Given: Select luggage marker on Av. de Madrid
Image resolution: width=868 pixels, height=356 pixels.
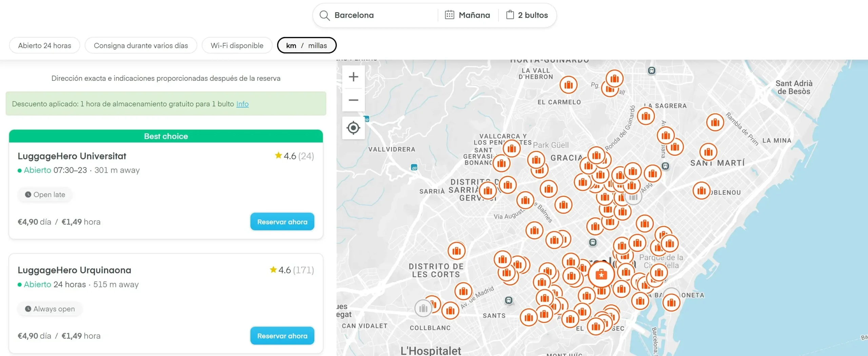Looking at the screenshot, I should click(463, 291).
